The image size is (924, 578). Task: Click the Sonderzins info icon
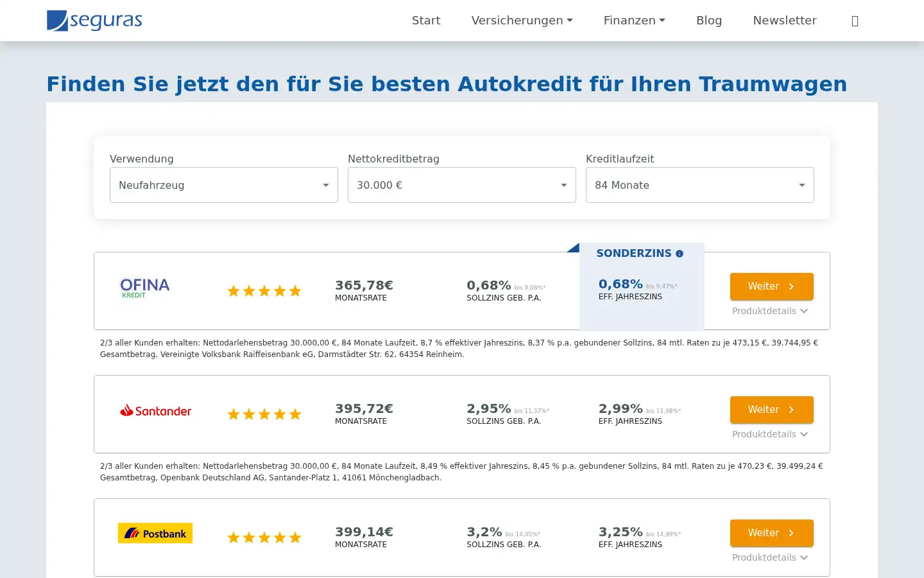(680, 254)
